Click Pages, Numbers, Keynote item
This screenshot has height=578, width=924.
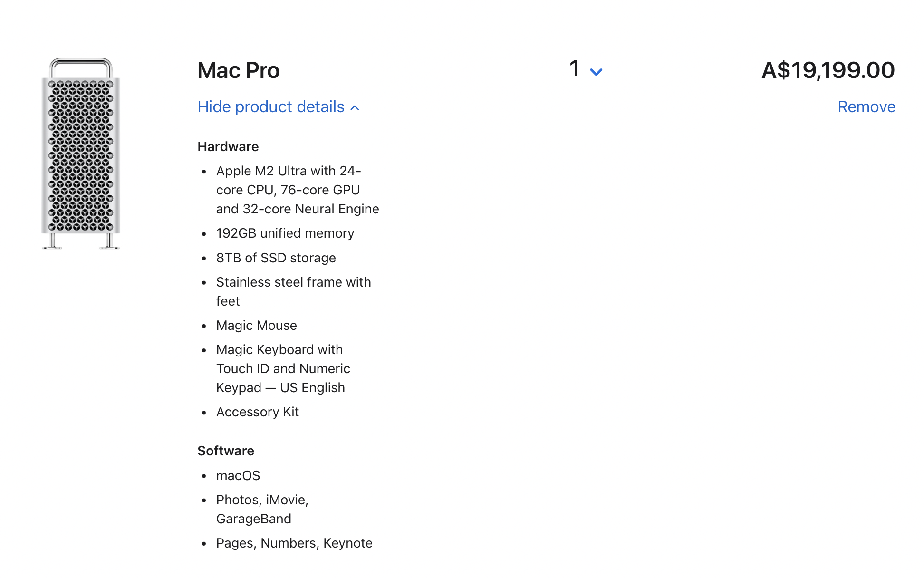[294, 543]
